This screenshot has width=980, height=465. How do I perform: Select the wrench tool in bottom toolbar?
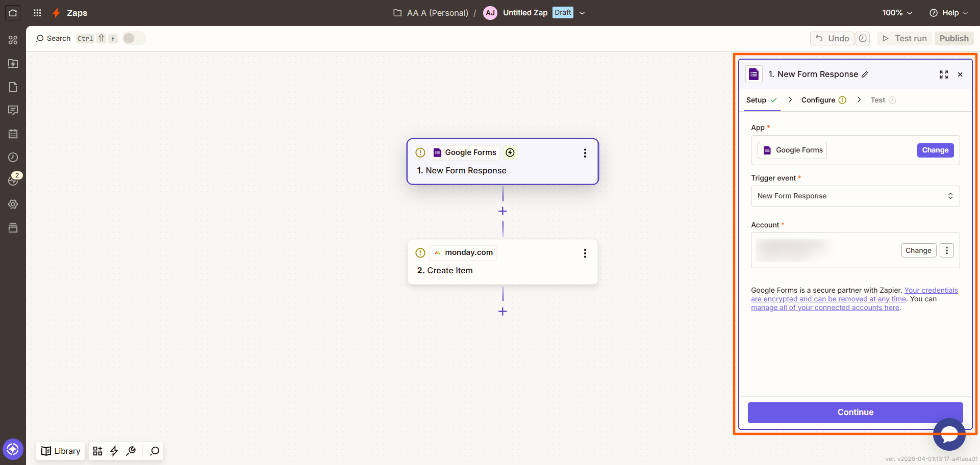click(131, 451)
